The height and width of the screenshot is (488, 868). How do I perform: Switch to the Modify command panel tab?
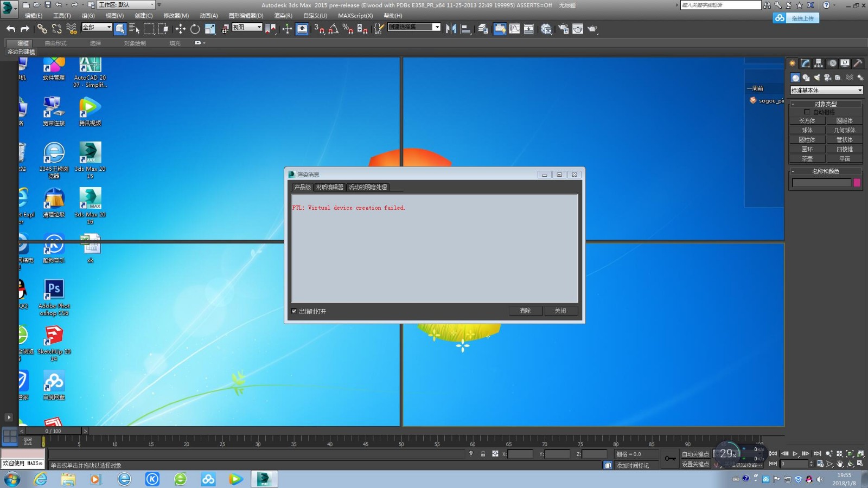pos(806,63)
